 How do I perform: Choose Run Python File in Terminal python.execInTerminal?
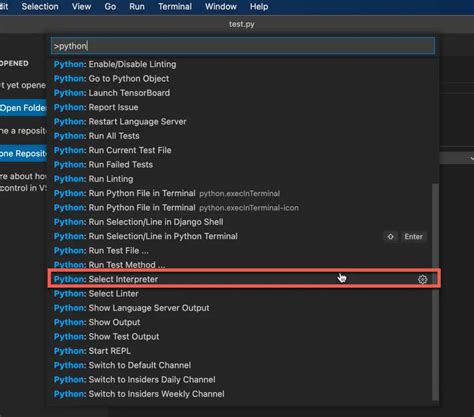click(243, 193)
